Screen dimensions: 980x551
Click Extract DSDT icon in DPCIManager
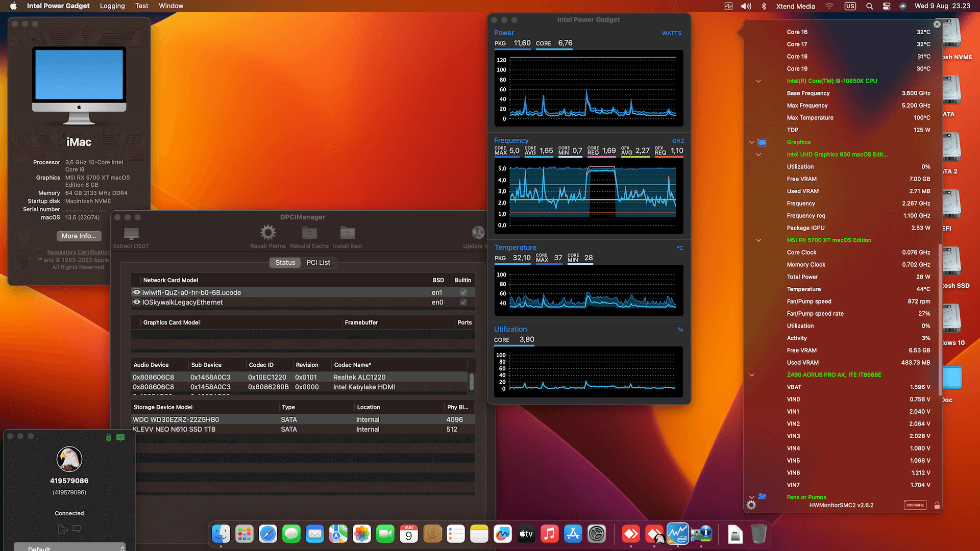(x=131, y=233)
